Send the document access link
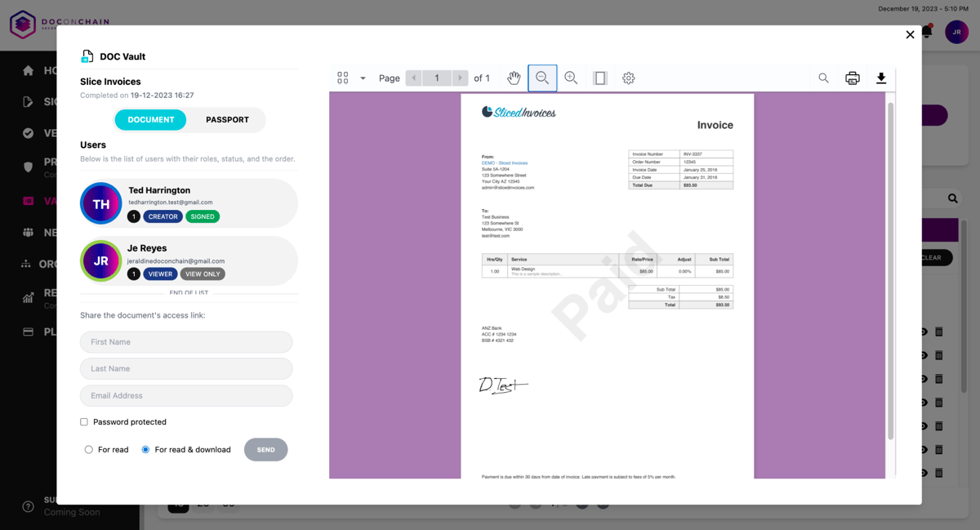The image size is (980, 530). tap(265, 449)
